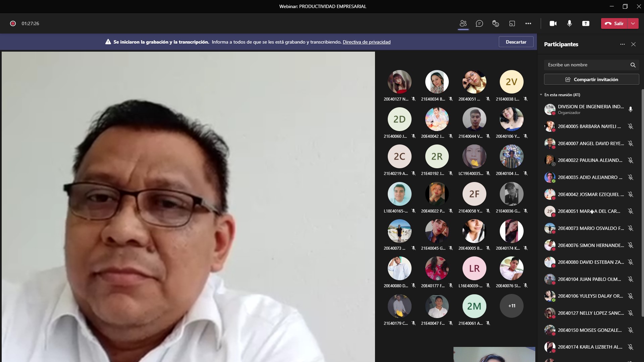Restore down the Teams window
The image size is (644, 362).
(625, 6)
